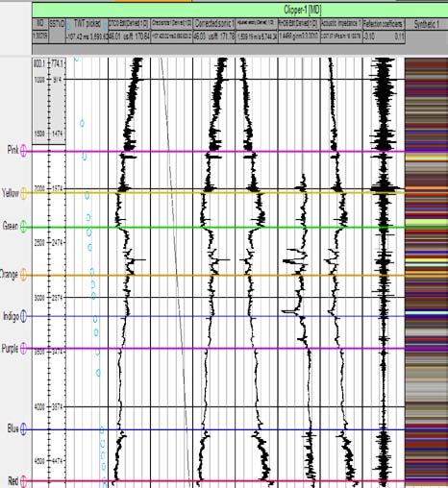Click the Reflection coefficients scale range -0.10 to 0.11
The image size is (448, 488).
click(x=384, y=37)
